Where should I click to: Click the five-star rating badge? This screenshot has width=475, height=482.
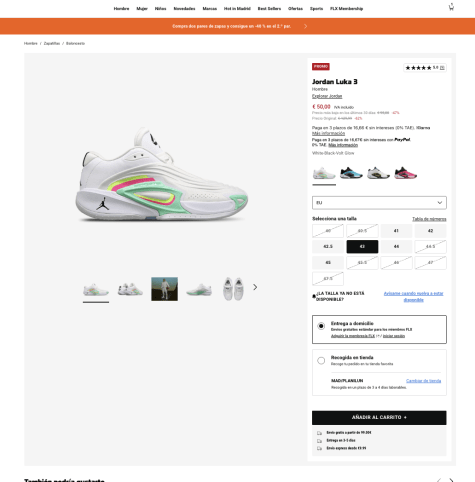[425, 68]
